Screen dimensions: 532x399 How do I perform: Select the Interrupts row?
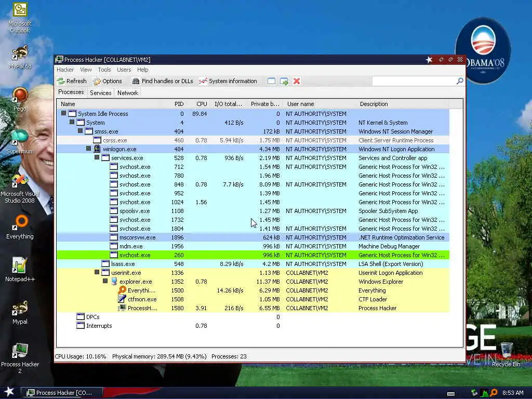253,325
